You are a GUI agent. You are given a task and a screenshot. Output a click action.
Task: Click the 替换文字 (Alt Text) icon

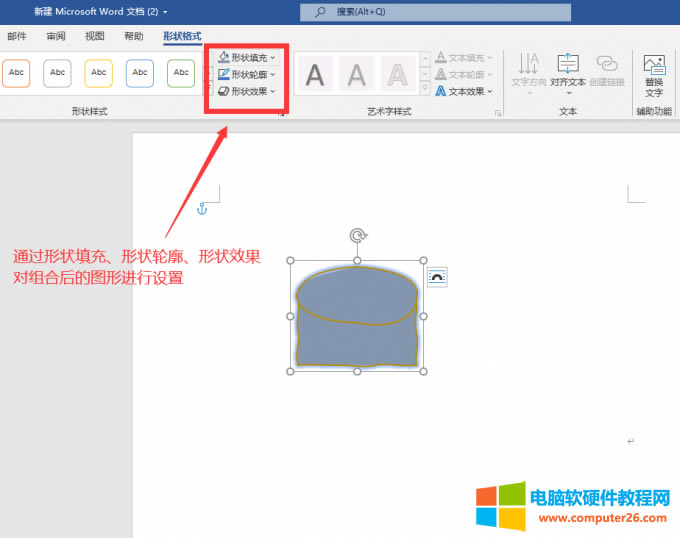click(654, 74)
